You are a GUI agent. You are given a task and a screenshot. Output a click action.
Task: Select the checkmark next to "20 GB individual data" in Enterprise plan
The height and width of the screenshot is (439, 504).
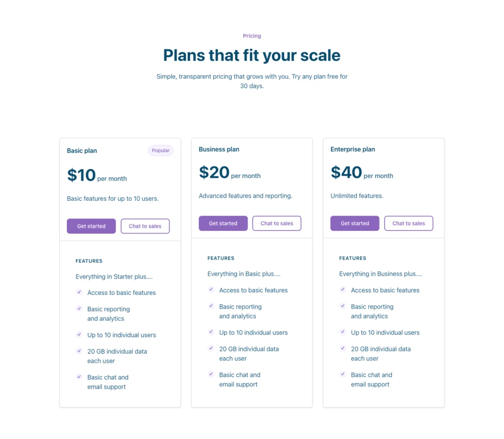343,348
